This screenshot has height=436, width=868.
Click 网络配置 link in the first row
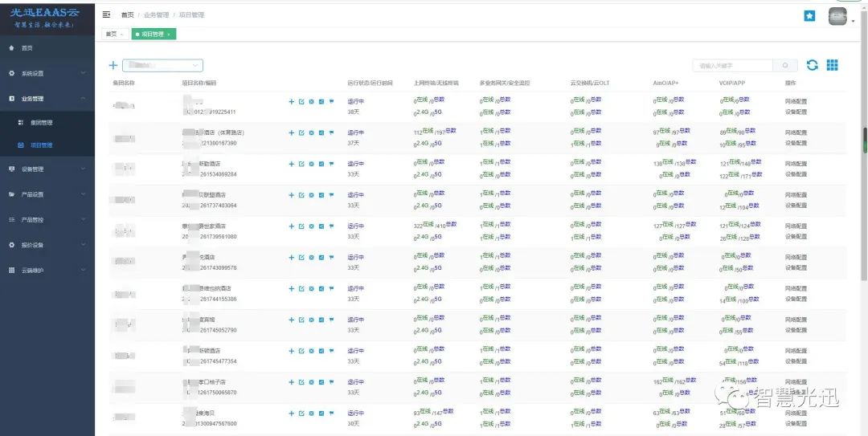pos(796,102)
